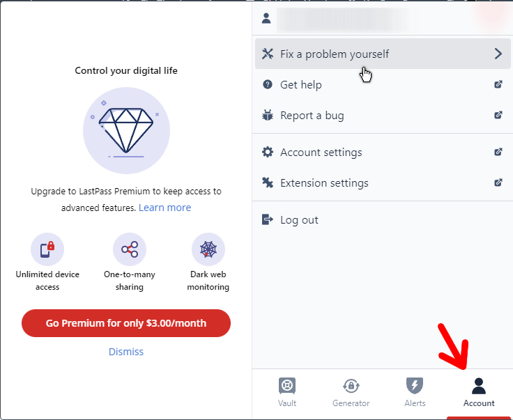The width and height of the screenshot is (513, 420).
Task: Click the question mark help icon
Action: [x=268, y=85]
